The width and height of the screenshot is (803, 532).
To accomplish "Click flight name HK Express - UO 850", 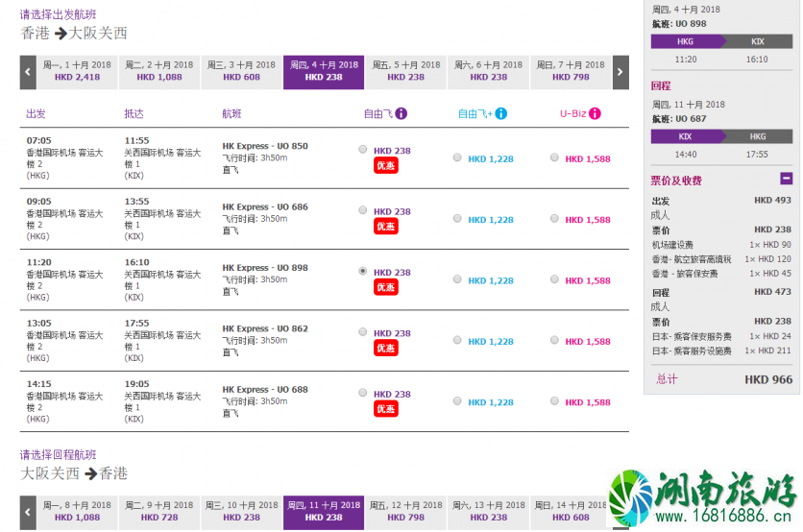I will click(265, 146).
